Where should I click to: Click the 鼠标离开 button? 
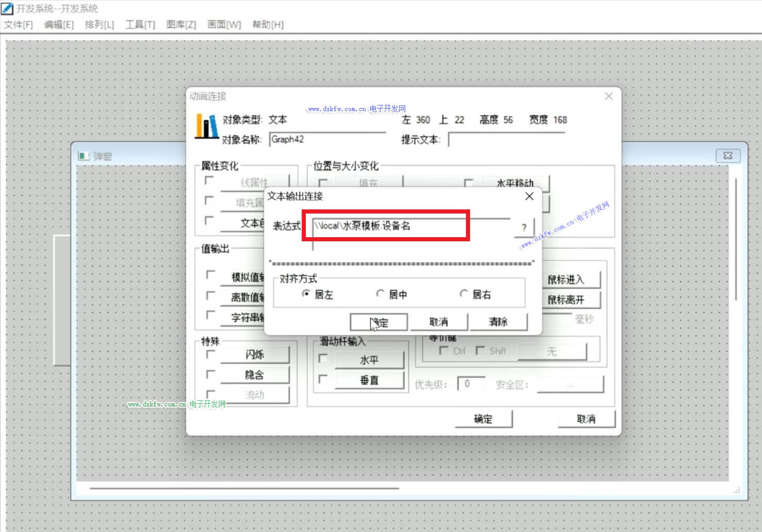pyautogui.click(x=570, y=299)
